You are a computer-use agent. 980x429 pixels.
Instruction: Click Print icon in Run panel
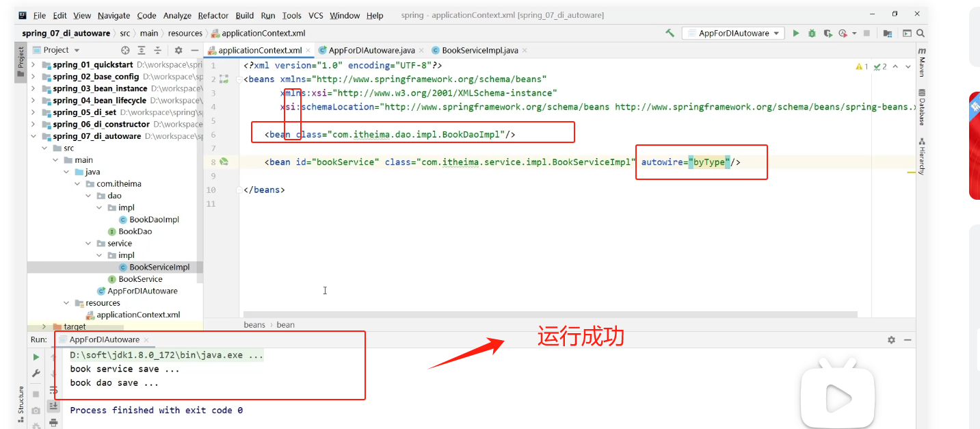point(53,422)
